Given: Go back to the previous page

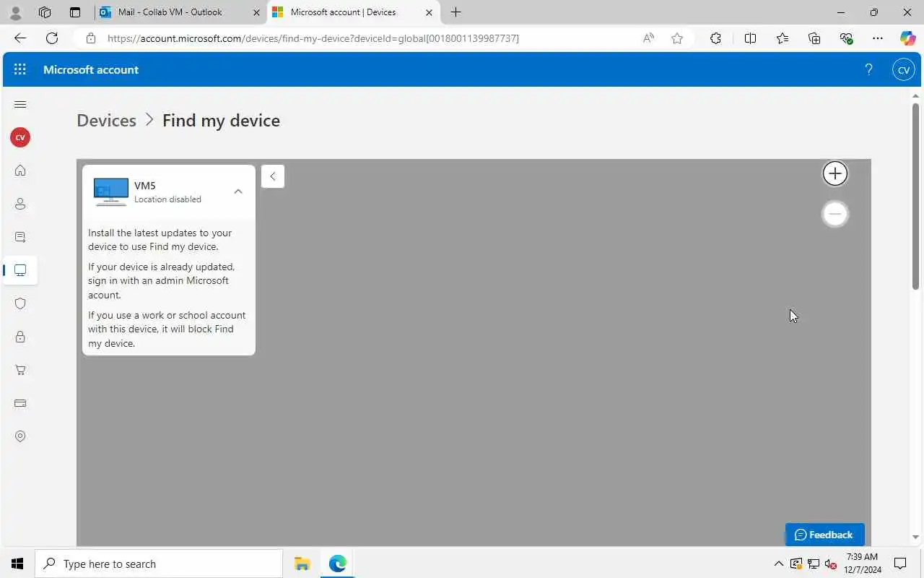Looking at the screenshot, I should tap(20, 38).
